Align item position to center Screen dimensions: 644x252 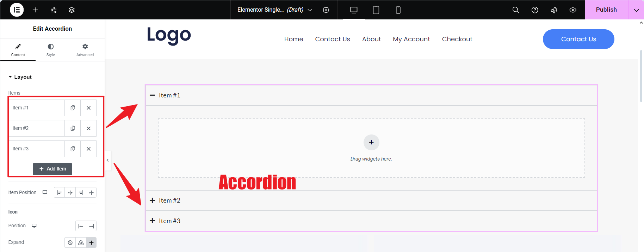[x=70, y=193]
